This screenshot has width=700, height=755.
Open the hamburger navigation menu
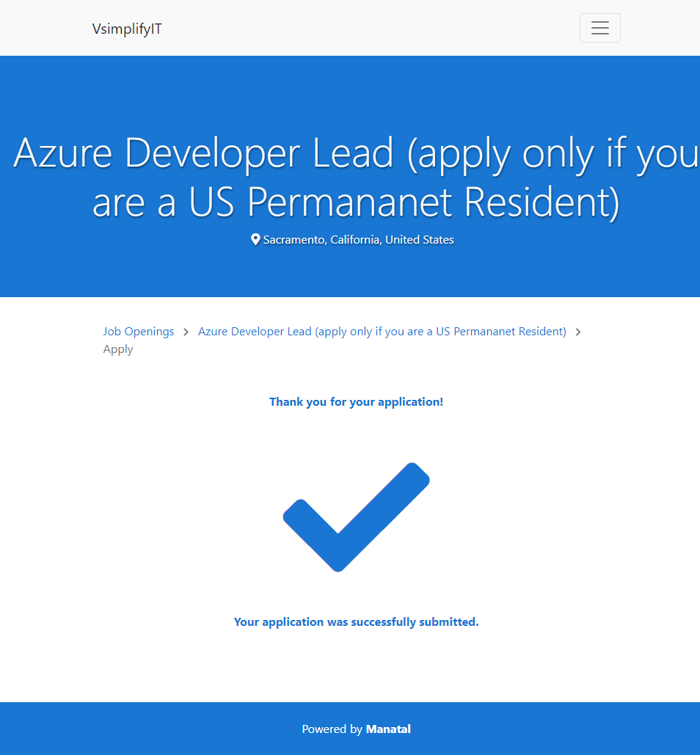(599, 28)
